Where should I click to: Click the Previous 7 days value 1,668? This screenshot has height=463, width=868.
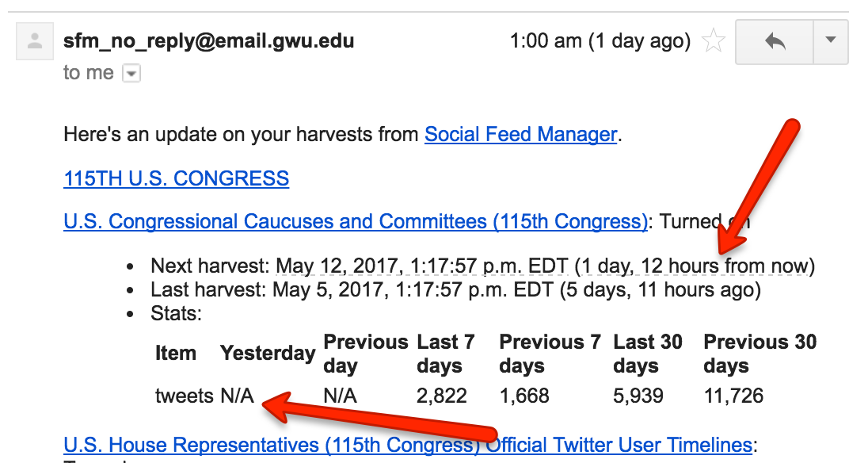[x=524, y=396]
